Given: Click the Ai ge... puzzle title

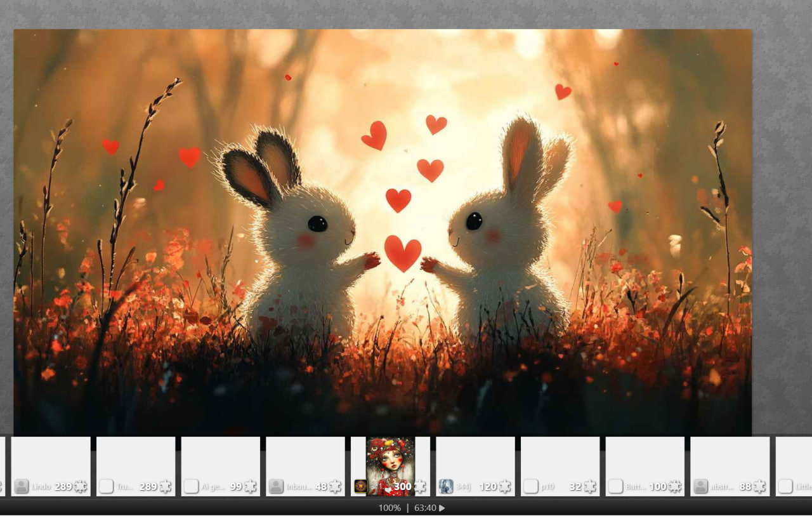Looking at the screenshot, I should [x=212, y=487].
